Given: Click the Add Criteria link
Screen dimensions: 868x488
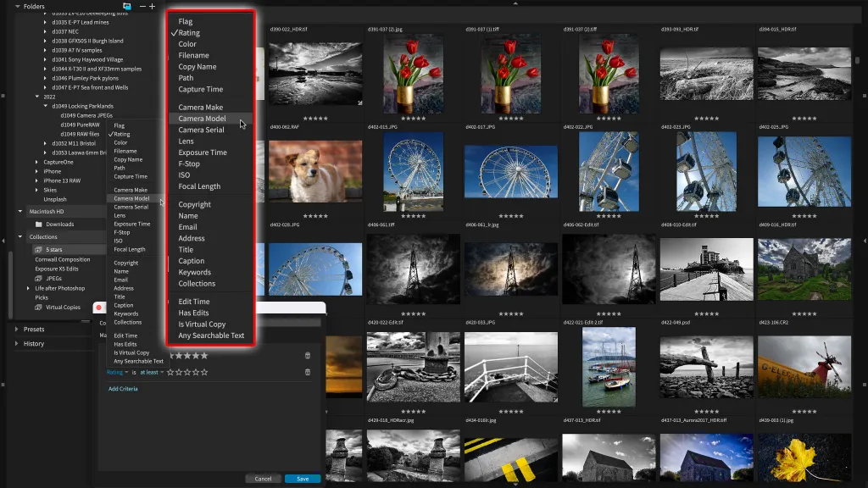Looking at the screenshot, I should [124, 388].
